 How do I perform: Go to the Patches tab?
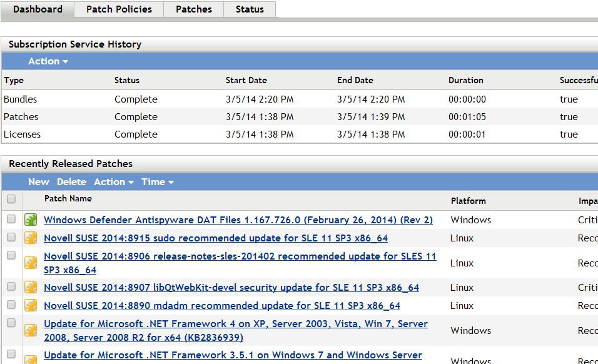194,9
